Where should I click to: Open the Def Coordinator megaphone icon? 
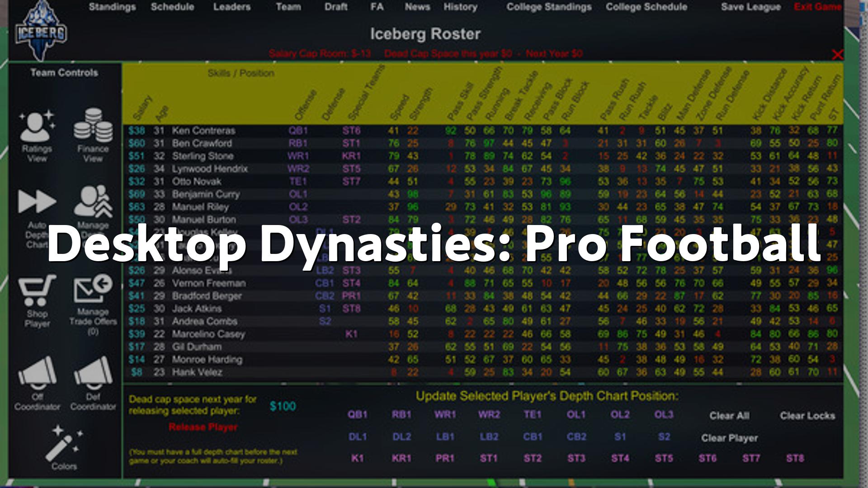point(93,373)
